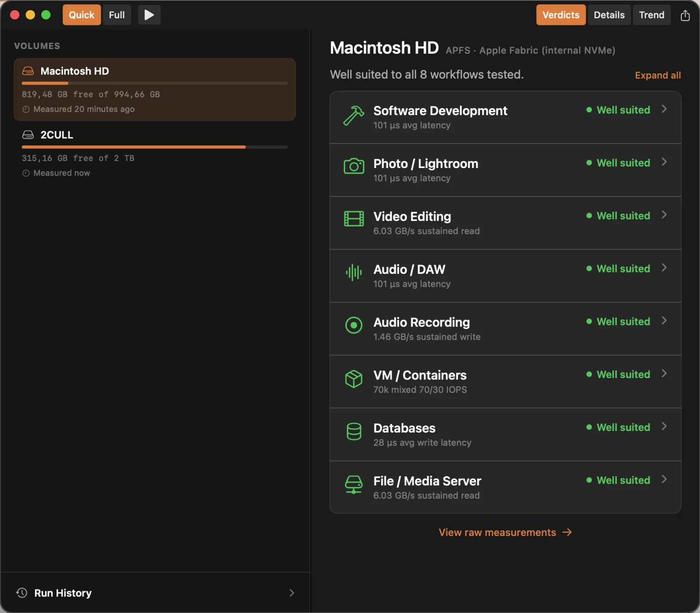Open the Trend tab
The image size is (700, 613).
[x=651, y=15]
